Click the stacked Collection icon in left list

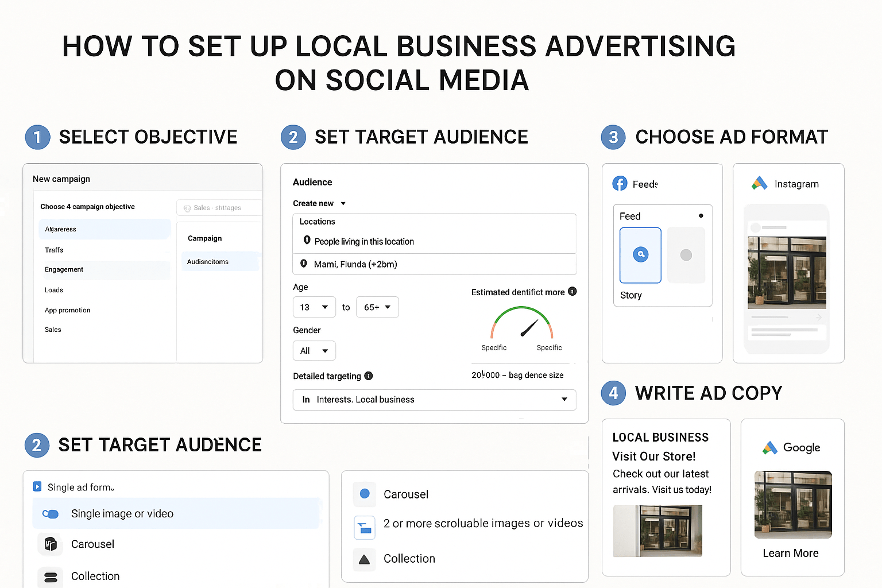click(x=51, y=577)
